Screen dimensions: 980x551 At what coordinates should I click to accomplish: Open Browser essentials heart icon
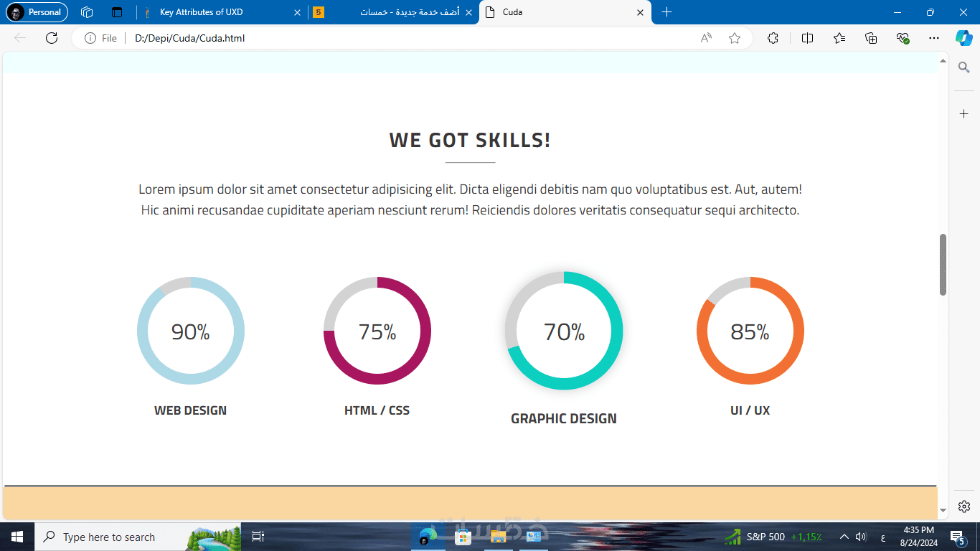[x=903, y=38]
